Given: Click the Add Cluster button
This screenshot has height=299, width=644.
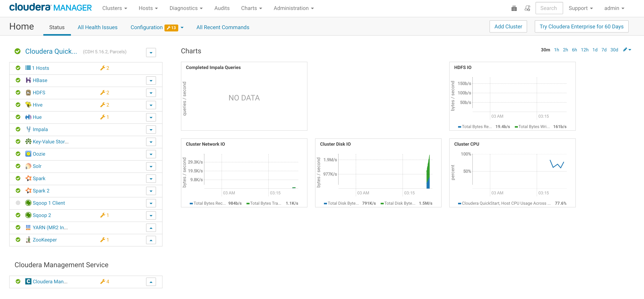Looking at the screenshot, I should pyautogui.click(x=508, y=26).
